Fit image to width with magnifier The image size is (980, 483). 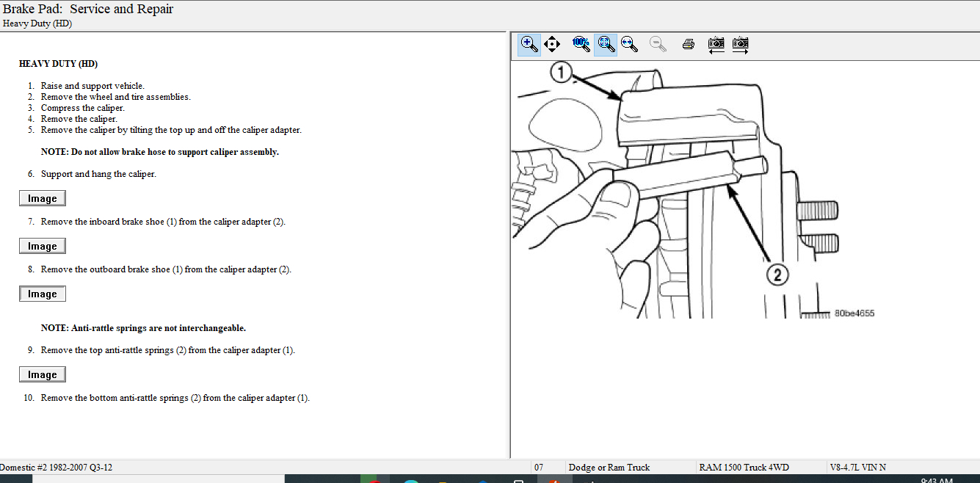629,44
